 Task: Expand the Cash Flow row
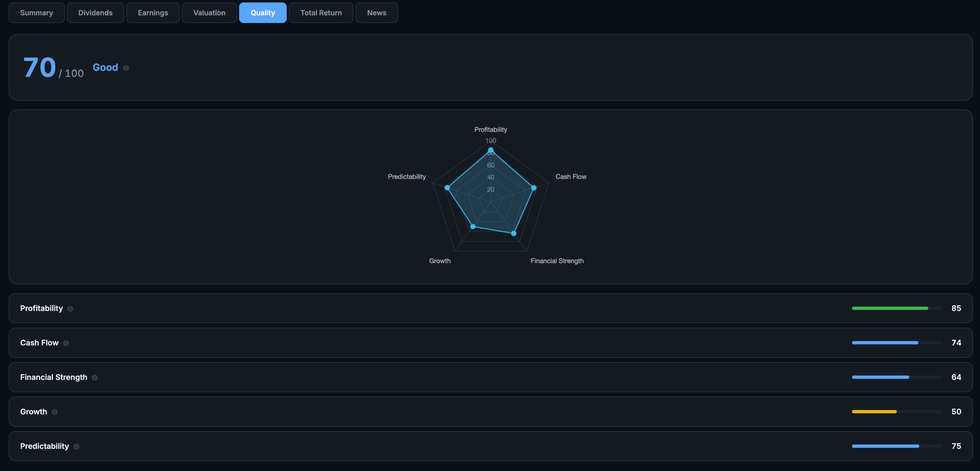[x=490, y=343]
